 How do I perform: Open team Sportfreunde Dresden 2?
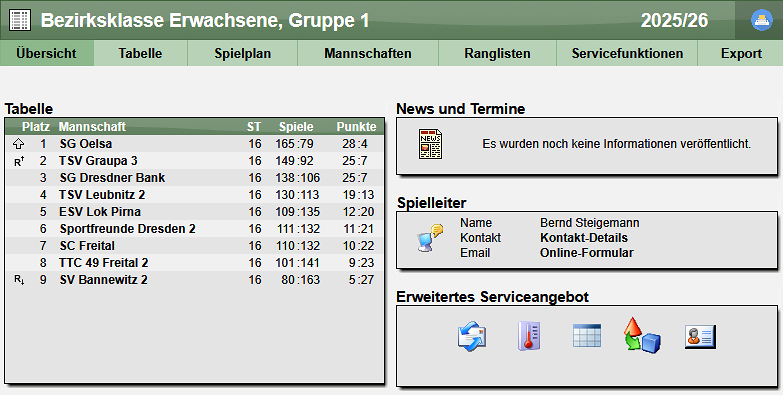(x=128, y=229)
